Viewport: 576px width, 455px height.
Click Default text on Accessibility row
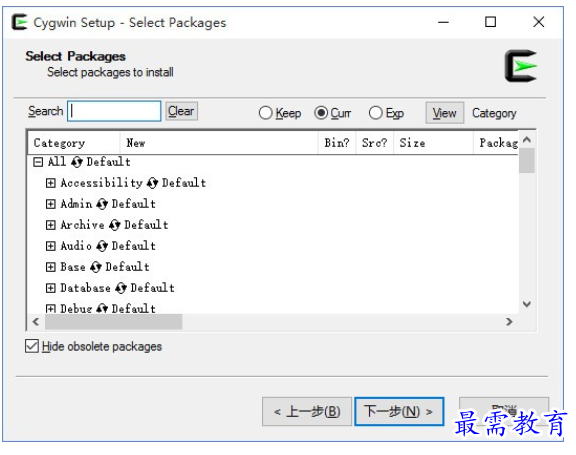tap(184, 183)
